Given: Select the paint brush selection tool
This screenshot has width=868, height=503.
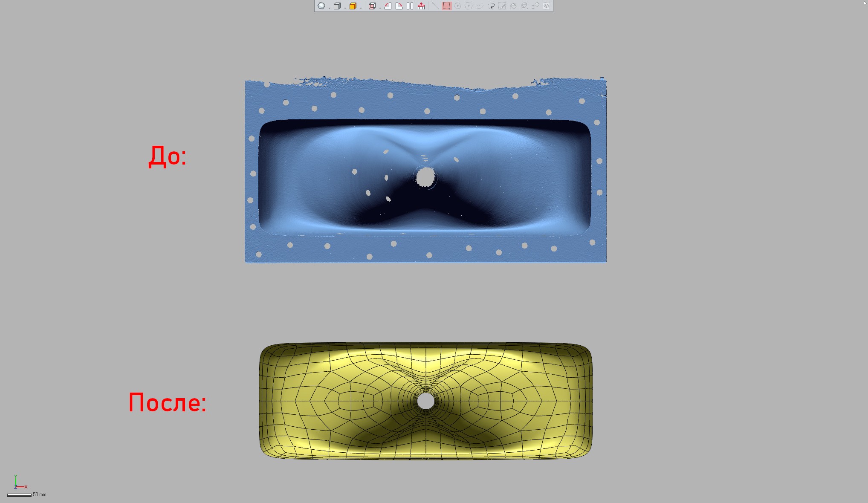Looking at the screenshot, I should [x=502, y=6].
